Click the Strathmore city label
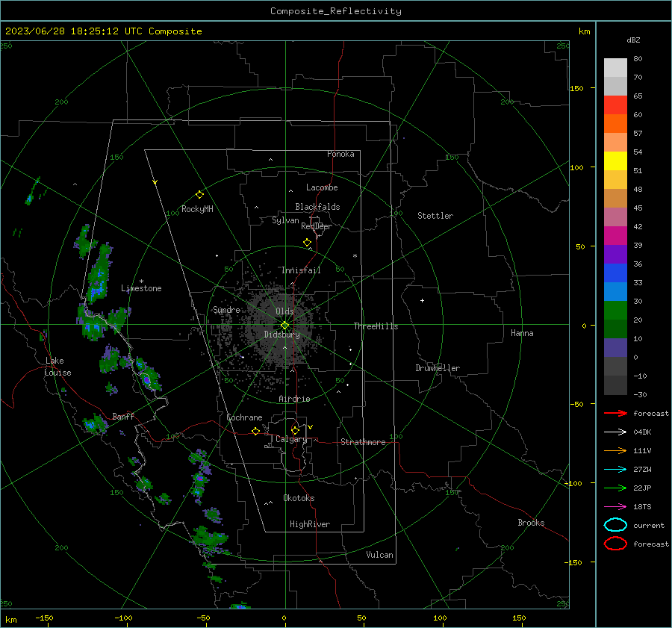Viewport: 672px width, 628px height. pos(363,442)
